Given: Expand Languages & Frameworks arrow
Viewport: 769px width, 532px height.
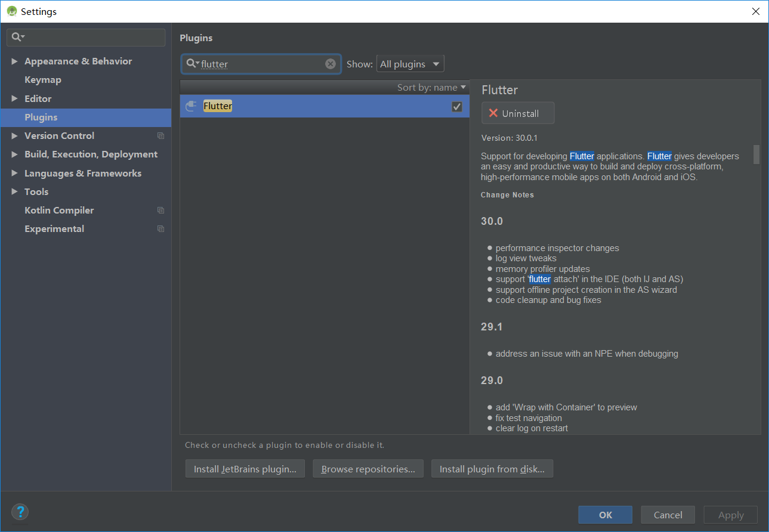Looking at the screenshot, I should 14,174.
